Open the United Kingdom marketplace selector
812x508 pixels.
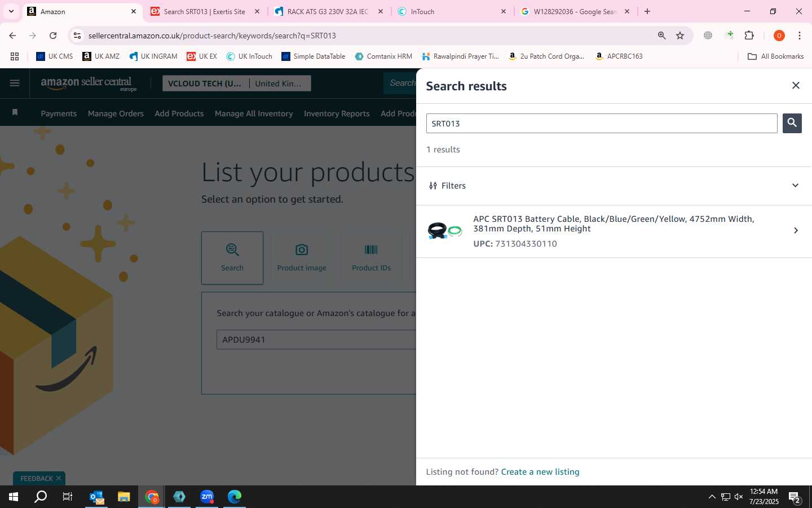tap(279, 84)
